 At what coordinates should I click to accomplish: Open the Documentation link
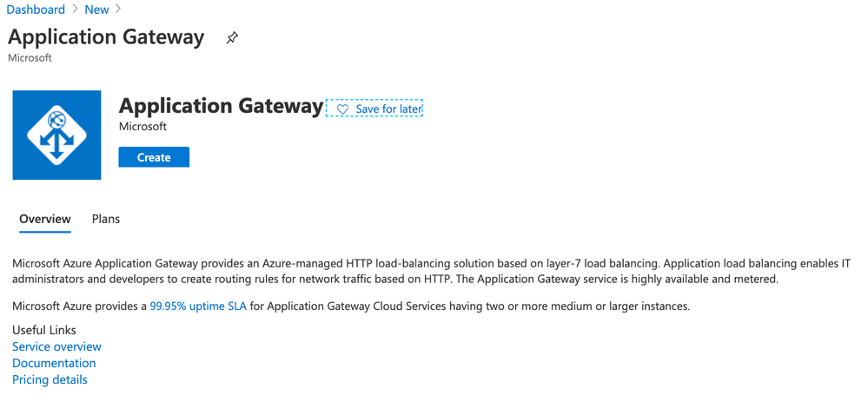coord(54,364)
